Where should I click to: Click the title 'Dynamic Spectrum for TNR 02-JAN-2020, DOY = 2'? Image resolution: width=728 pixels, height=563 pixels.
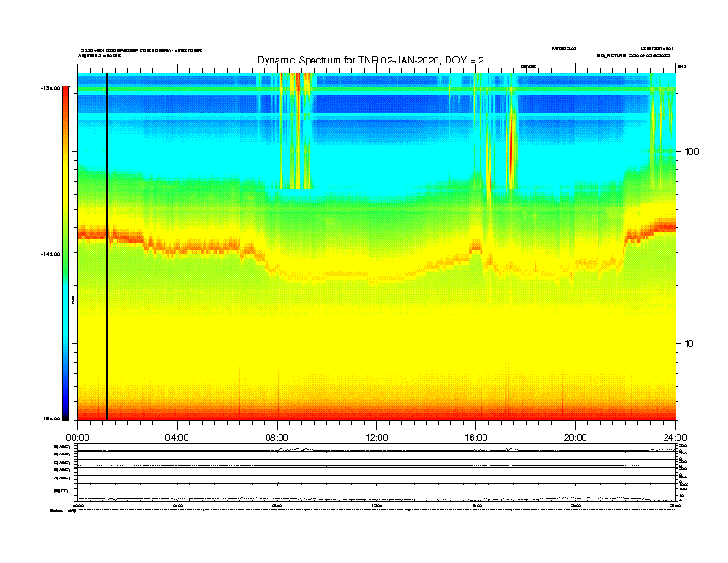(370, 60)
